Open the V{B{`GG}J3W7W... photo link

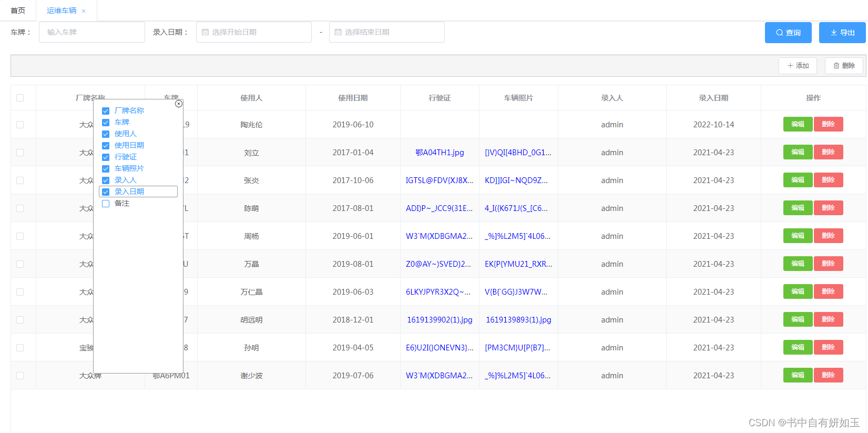tap(516, 292)
